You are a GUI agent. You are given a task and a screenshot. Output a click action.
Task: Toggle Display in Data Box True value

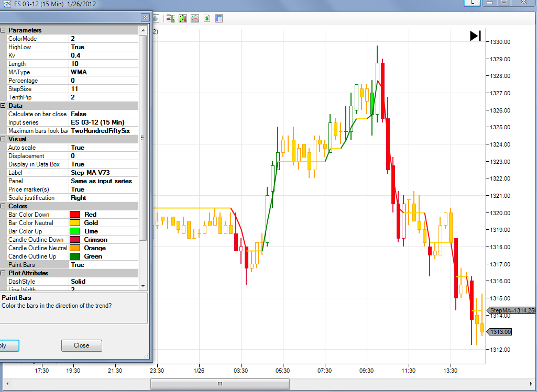(104, 164)
